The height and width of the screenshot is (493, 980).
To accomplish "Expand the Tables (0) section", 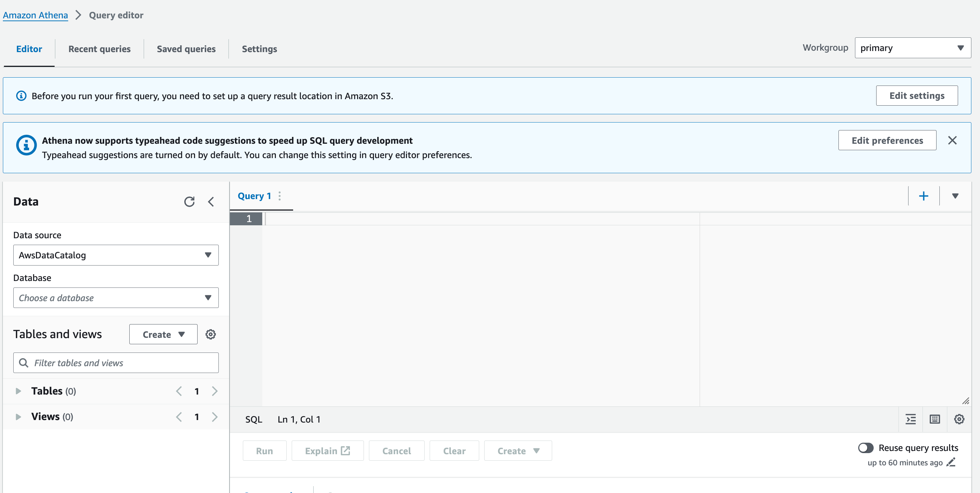I will click(19, 391).
